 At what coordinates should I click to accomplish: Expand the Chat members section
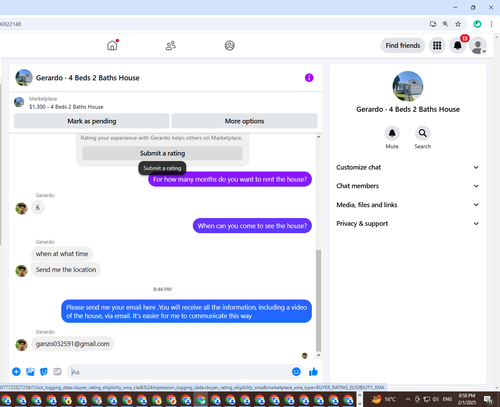408,186
